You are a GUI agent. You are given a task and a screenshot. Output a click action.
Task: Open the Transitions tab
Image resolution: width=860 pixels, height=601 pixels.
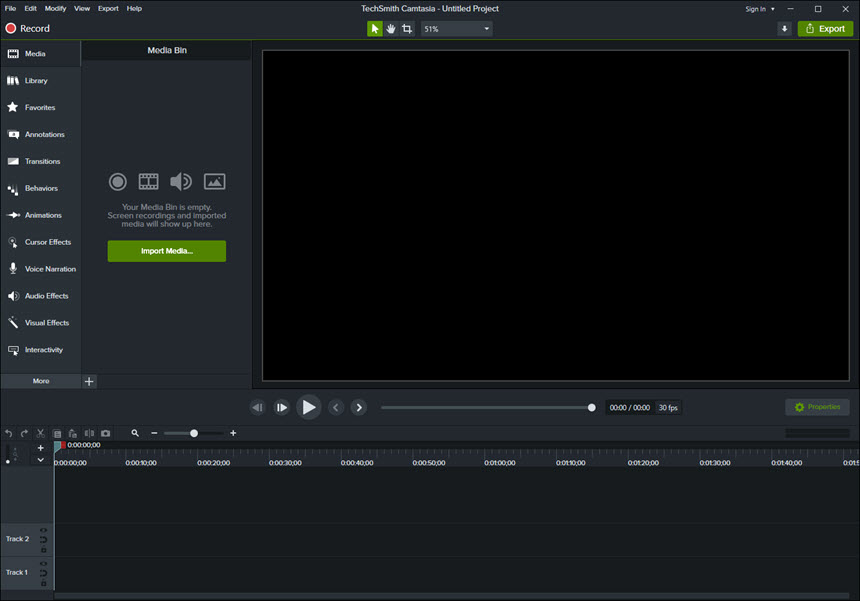coord(41,161)
